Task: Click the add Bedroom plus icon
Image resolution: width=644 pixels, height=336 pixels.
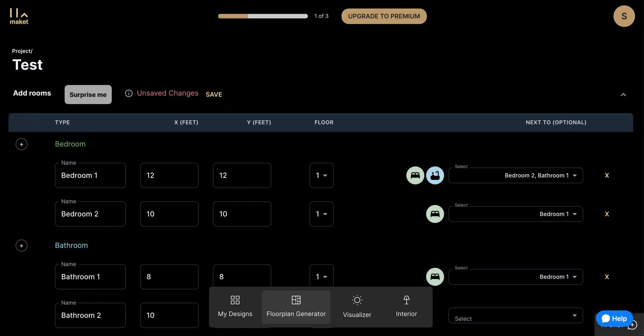Action: 22,144
